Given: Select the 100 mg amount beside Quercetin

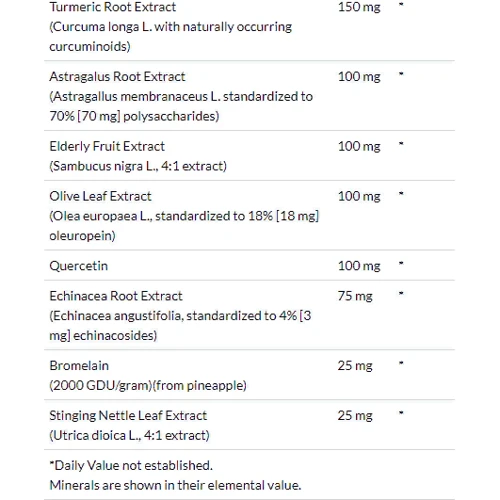Looking at the screenshot, I should [x=359, y=266].
